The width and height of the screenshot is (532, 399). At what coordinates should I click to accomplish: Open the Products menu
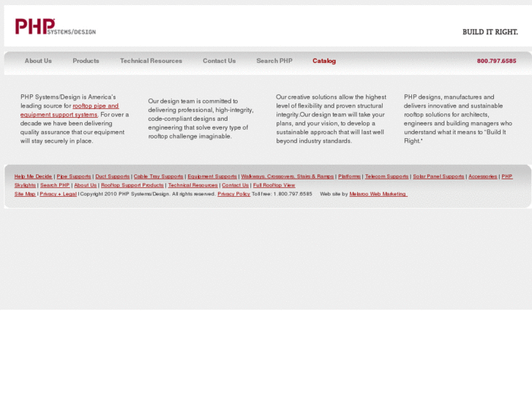(x=86, y=61)
